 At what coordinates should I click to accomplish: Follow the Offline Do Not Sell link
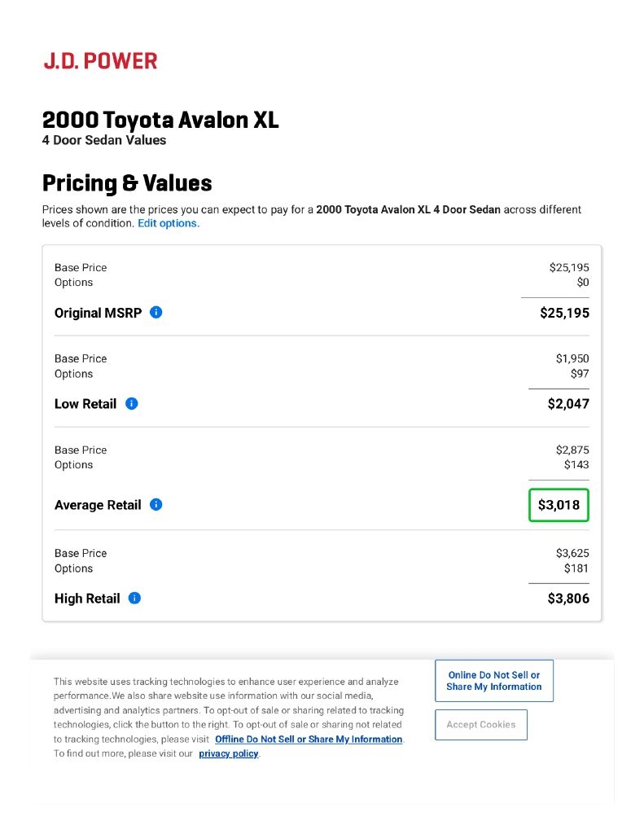pyautogui.click(x=309, y=740)
